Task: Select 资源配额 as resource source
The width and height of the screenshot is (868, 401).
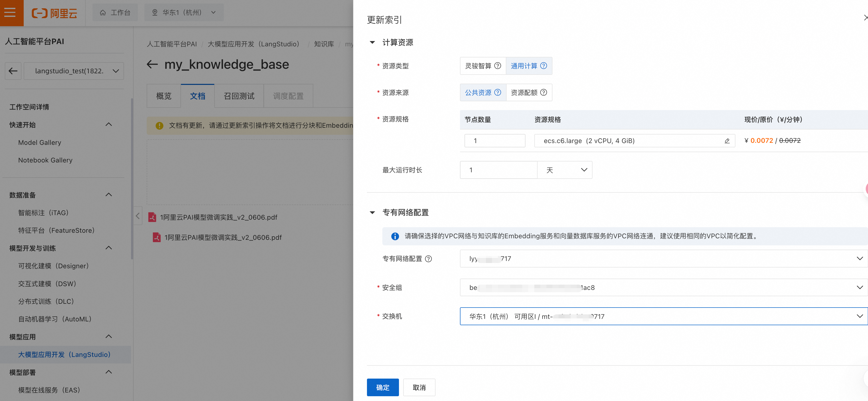Action: (524, 93)
